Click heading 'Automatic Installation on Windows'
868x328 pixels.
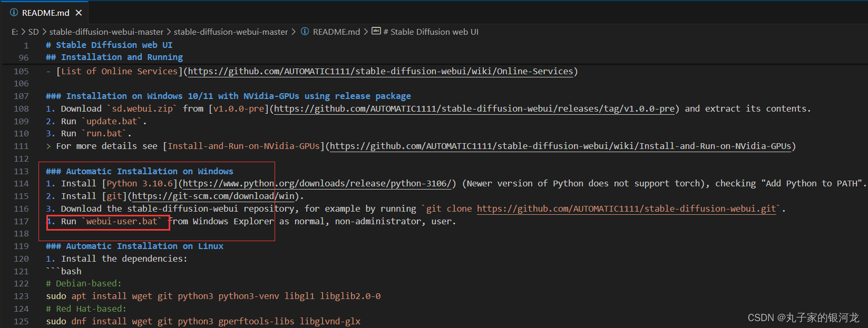139,171
